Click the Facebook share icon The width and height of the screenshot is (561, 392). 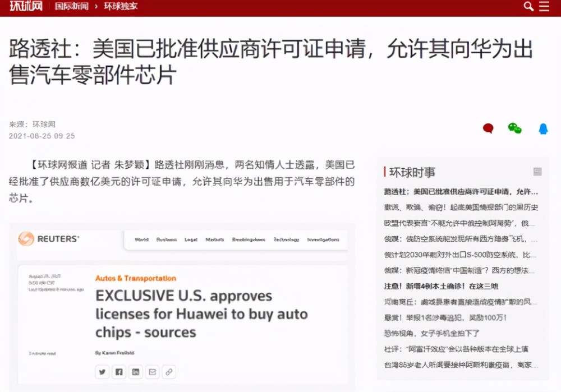click(119, 372)
